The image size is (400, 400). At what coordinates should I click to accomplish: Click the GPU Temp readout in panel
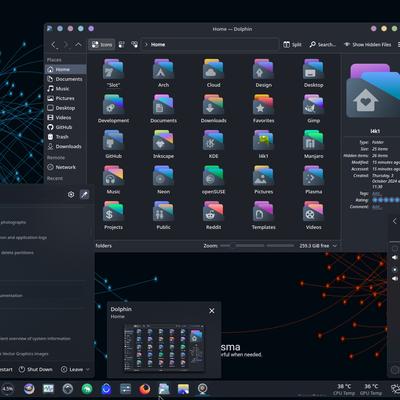point(371,389)
